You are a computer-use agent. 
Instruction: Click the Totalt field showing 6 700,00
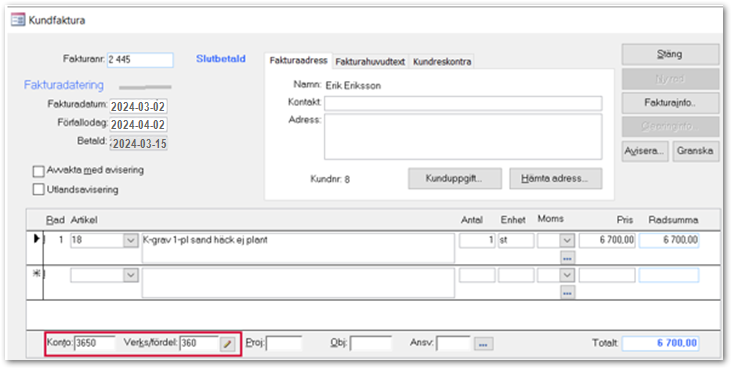(x=661, y=344)
